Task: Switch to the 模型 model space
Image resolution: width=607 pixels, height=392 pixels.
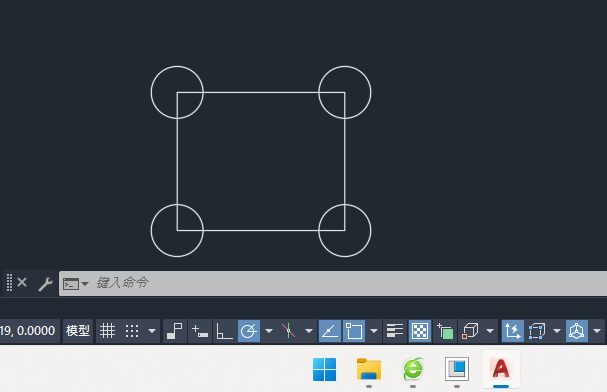Action: [78, 331]
